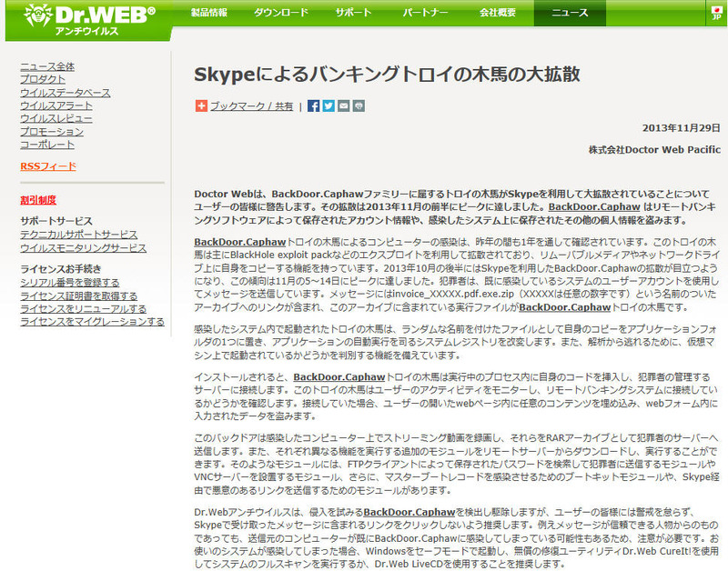Viewport: 728px width, 571px height.
Task: Open the ブックマーク / 共有 link
Action: [x=251, y=106]
